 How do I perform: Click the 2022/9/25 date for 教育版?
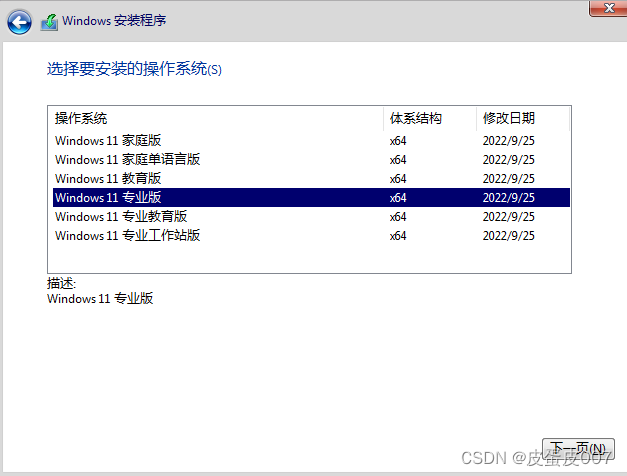(x=508, y=178)
